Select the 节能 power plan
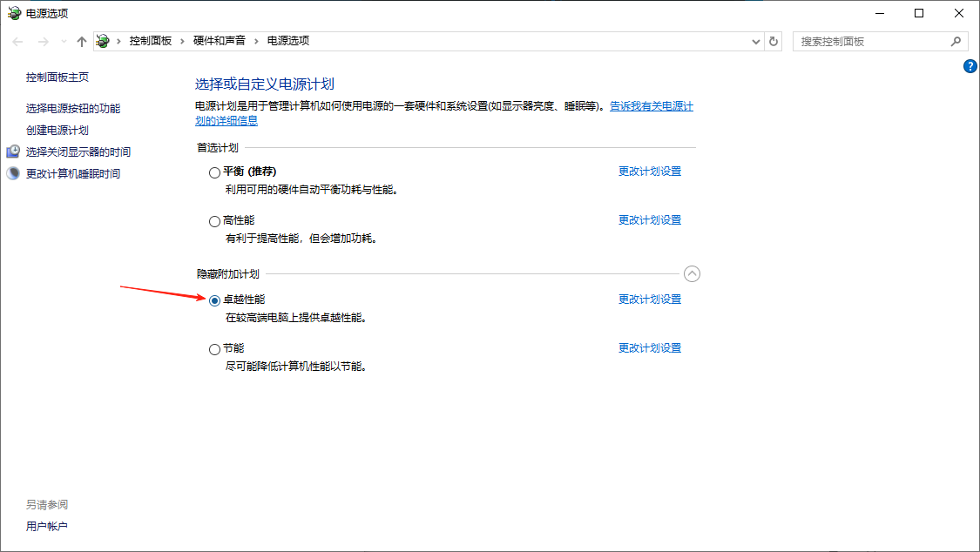This screenshot has height=552, width=980. 214,349
